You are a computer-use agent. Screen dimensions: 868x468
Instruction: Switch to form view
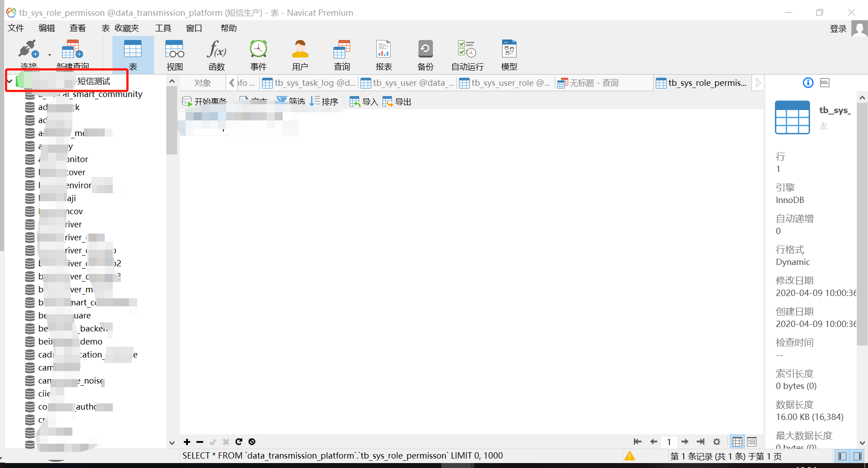click(x=752, y=442)
